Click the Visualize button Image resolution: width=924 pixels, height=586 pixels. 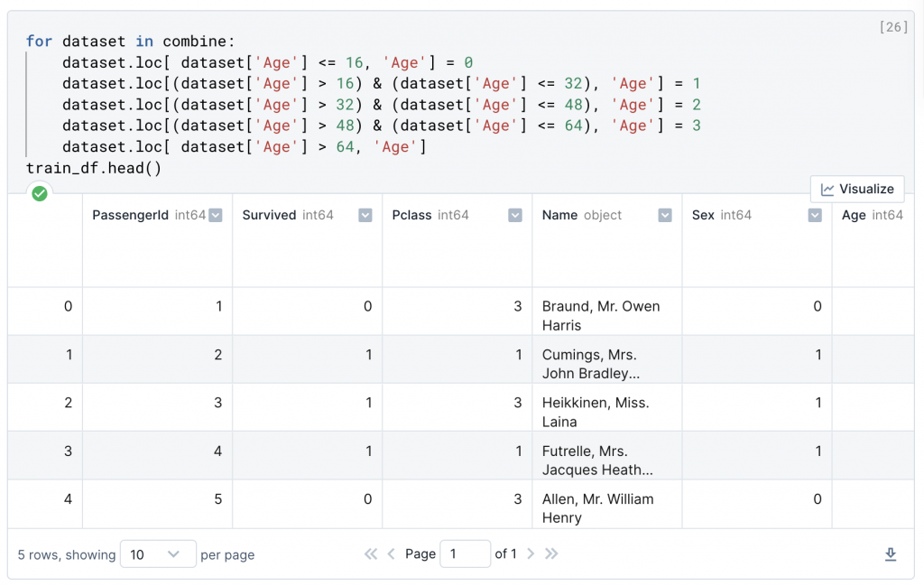pos(857,189)
